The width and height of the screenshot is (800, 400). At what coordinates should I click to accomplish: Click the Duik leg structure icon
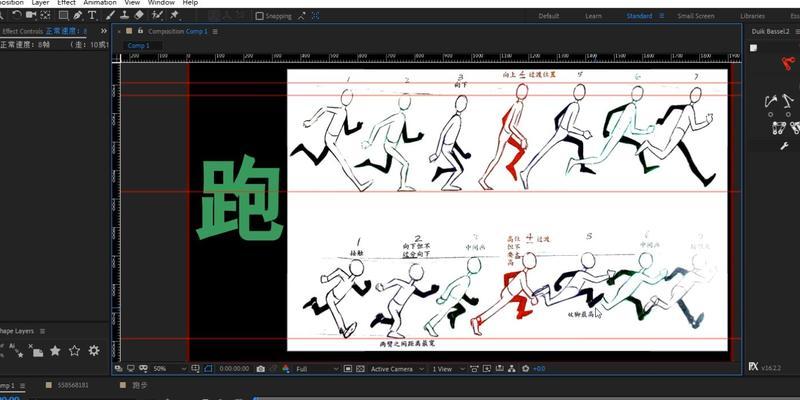click(x=788, y=99)
